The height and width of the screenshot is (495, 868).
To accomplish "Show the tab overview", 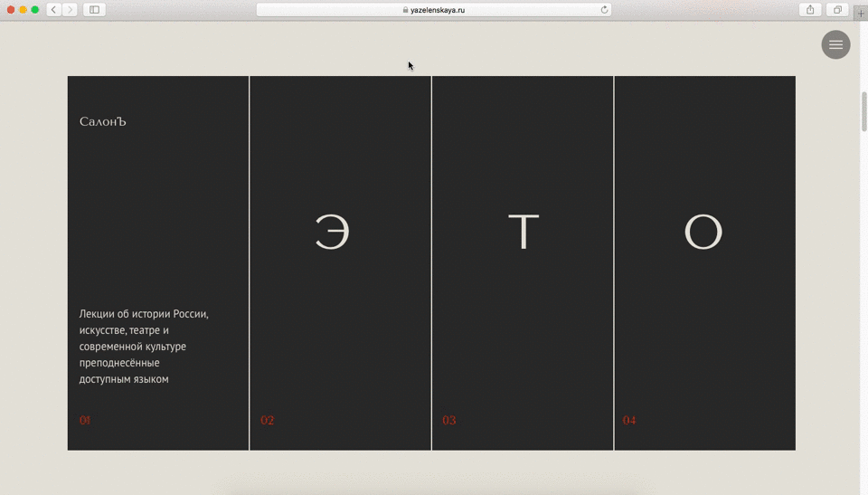I will pos(837,10).
